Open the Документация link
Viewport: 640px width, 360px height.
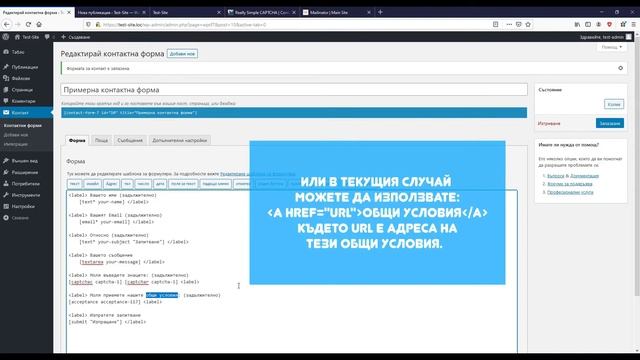click(584, 176)
